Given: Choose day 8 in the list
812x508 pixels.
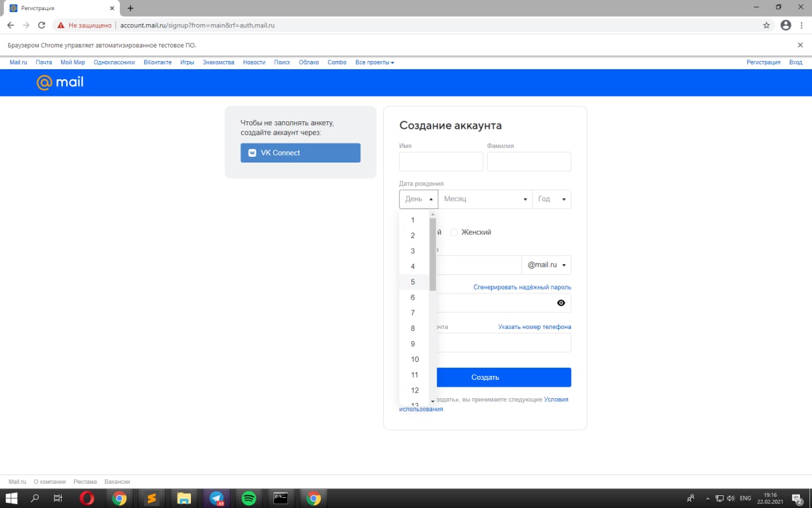Looking at the screenshot, I should (414, 328).
